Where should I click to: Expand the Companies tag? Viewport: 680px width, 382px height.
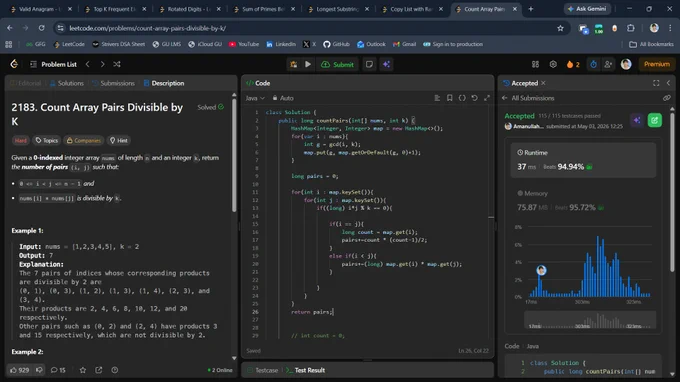[x=83, y=140]
